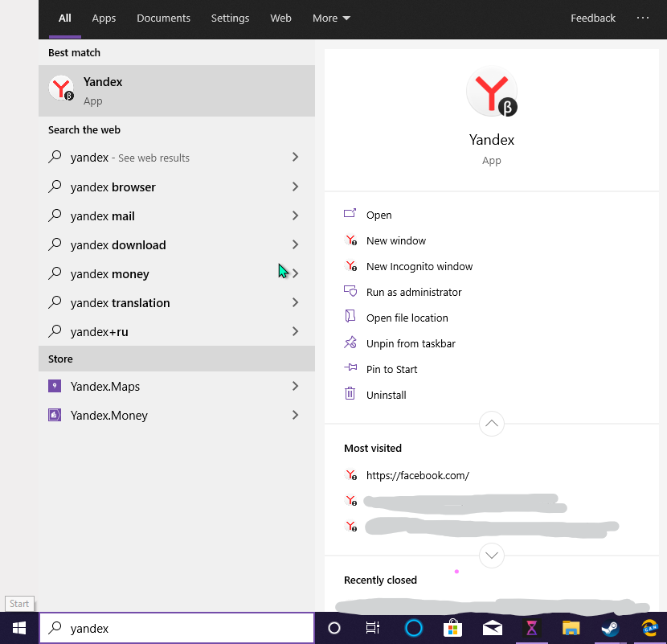Image resolution: width=667 pixels, height=644 pixels.
Task: Collapse the actions list with up chevron
Action: tap(492, 424)
